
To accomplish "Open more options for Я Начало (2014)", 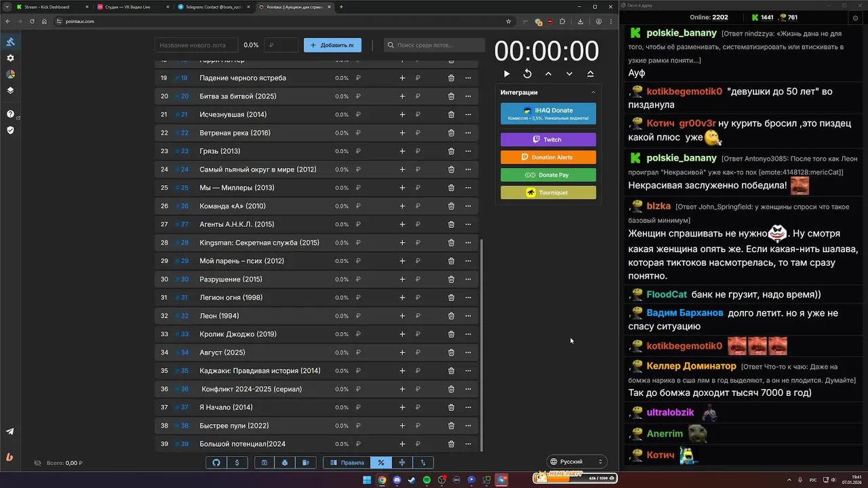I will pyautogui.click(x=468, y=407).
